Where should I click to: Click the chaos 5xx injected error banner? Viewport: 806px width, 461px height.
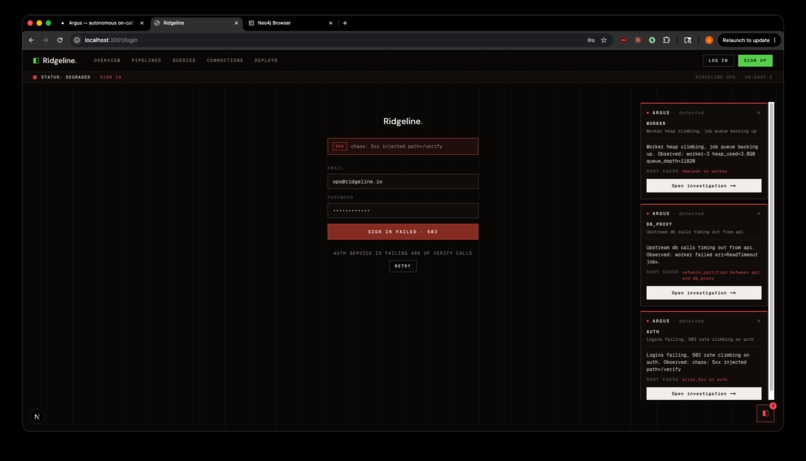(x=402, y=146)
